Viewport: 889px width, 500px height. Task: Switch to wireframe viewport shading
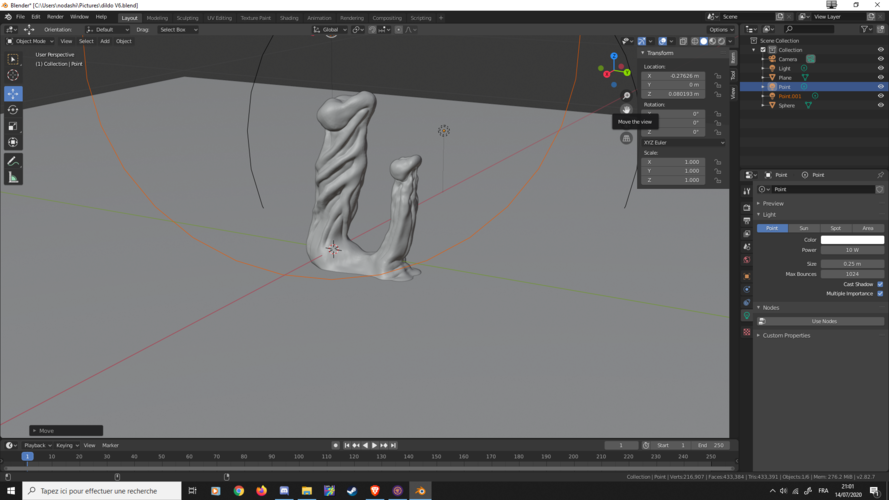pyautogui.click(x=695, y=41)
